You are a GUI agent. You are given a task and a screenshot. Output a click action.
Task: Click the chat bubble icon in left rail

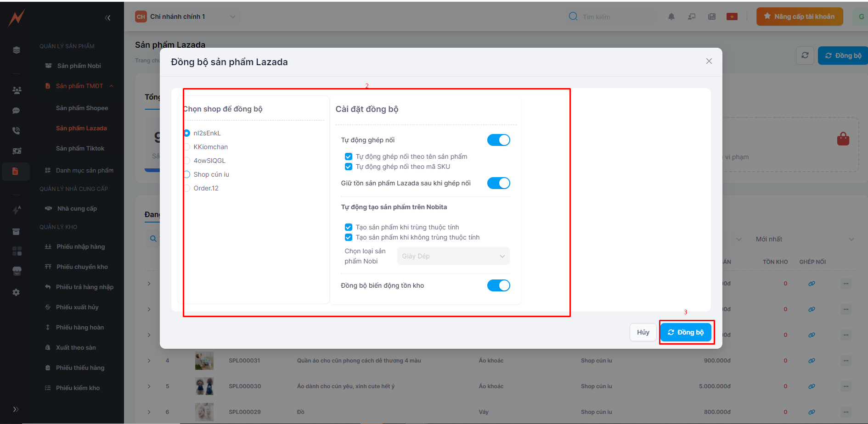click(x=16, y=111)
